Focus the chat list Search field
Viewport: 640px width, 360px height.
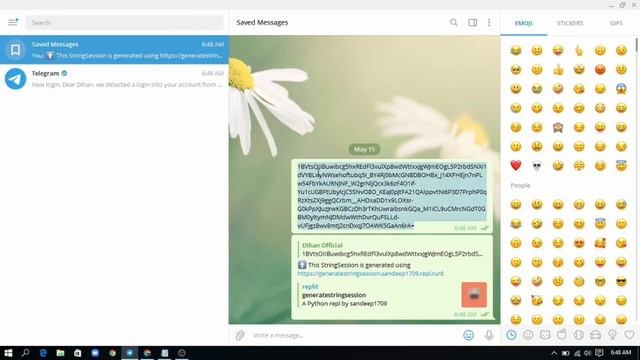tap(124, 22)
